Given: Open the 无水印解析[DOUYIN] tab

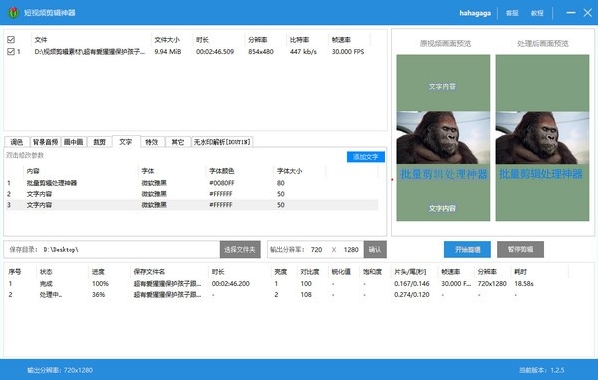Looking at the screenshot, I should pos(222,142).
